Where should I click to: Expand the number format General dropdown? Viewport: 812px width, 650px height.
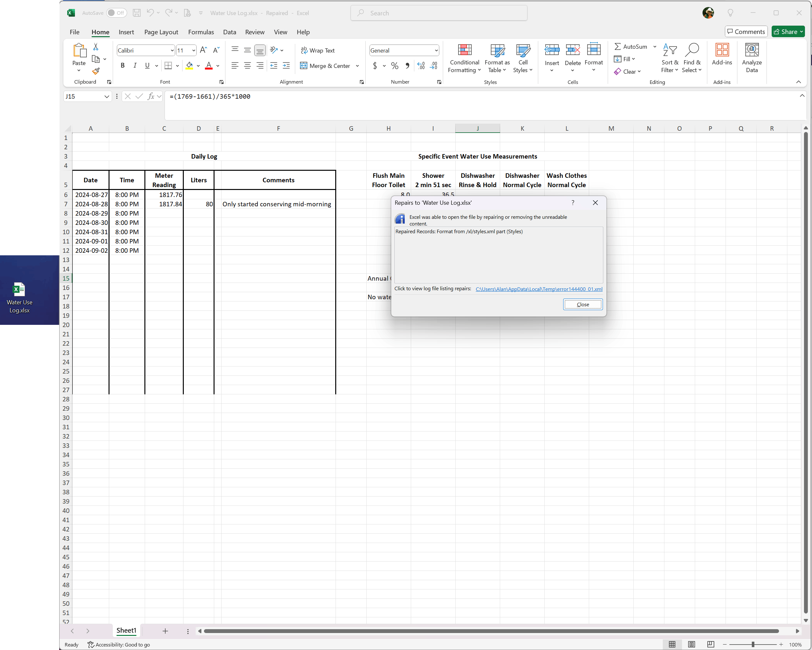pyautogui.click(x=436, y=50)
